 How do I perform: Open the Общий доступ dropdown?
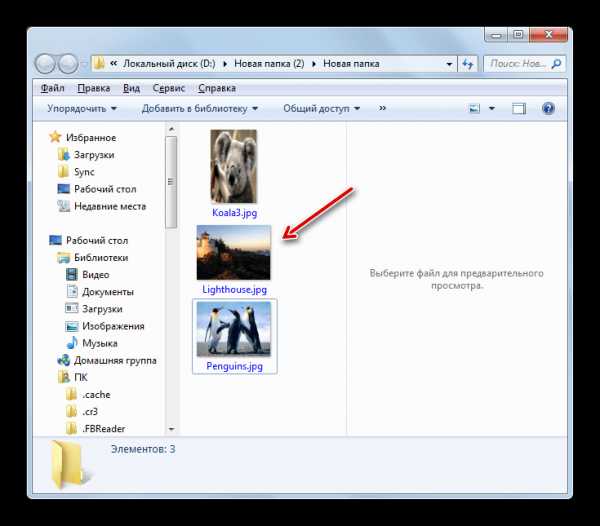321,109
